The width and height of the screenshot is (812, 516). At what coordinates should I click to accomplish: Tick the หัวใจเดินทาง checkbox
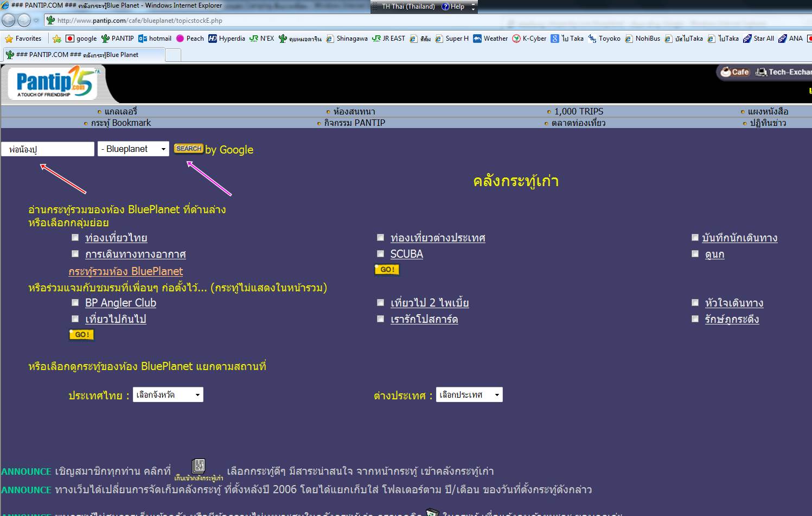click(695, 302)
